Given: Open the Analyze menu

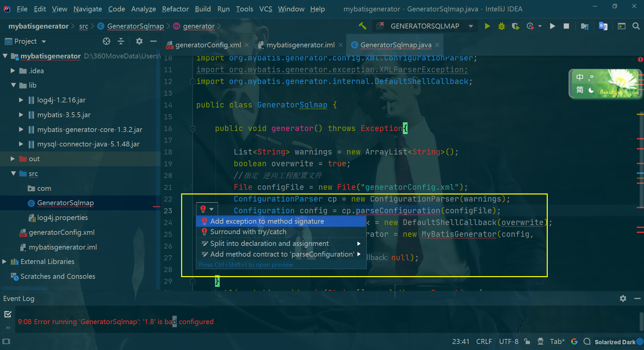Looking at the screenshot, I should pos(143,9).
